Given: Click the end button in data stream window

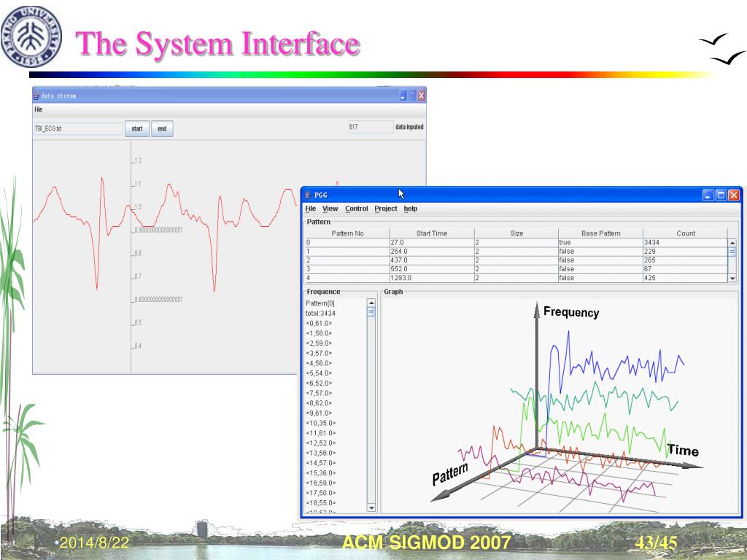Looking at the screenshot, I should pos(162,128).
